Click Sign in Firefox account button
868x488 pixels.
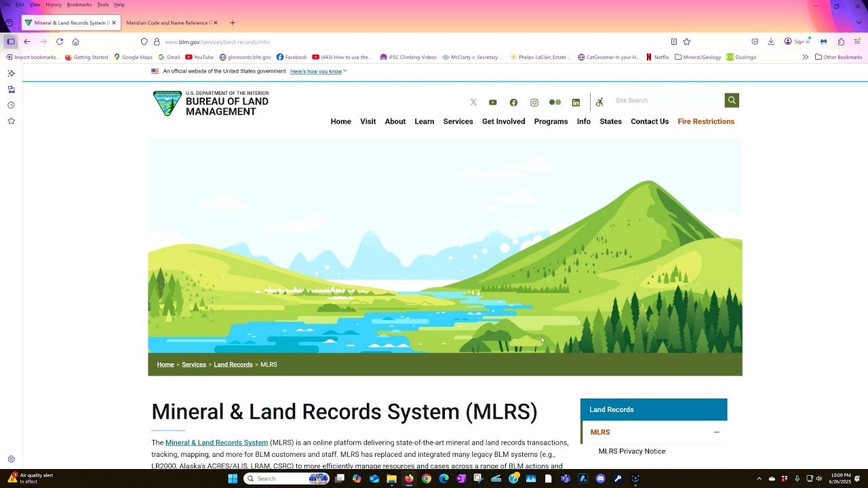tap(797, 41)
